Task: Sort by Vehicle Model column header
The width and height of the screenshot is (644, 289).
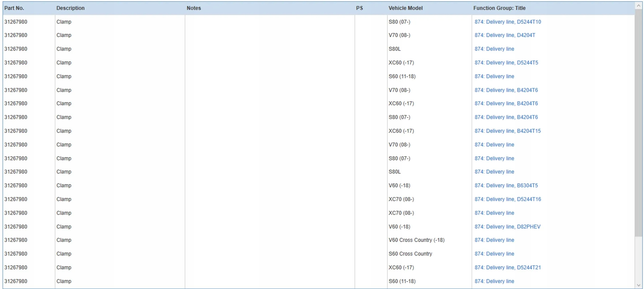Action: click(x=405, y=8)
